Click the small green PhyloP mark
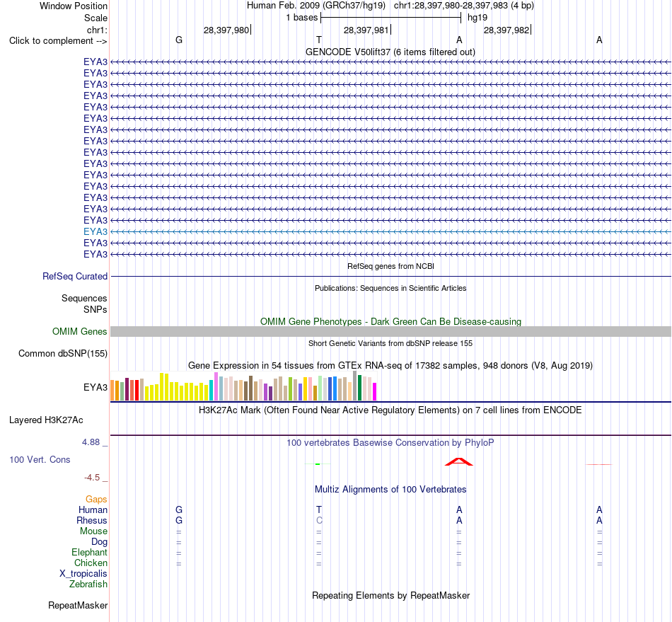The image size is (672, 622). point(318,463)
